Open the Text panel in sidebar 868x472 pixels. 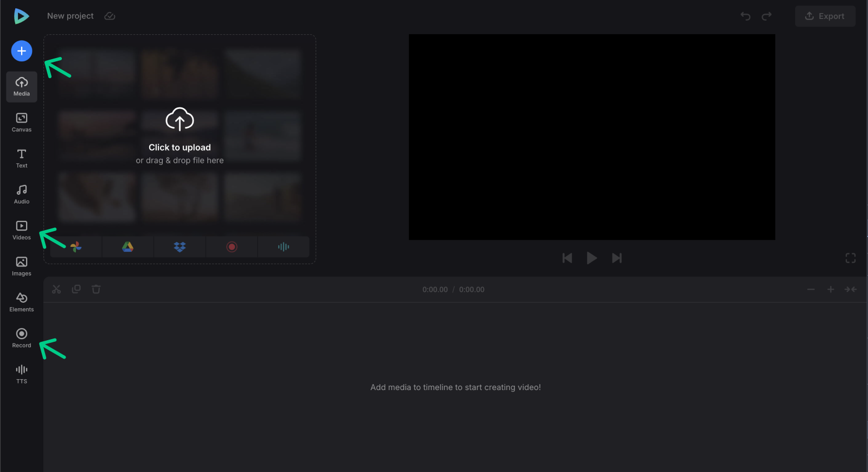click(x=22, y=158)
